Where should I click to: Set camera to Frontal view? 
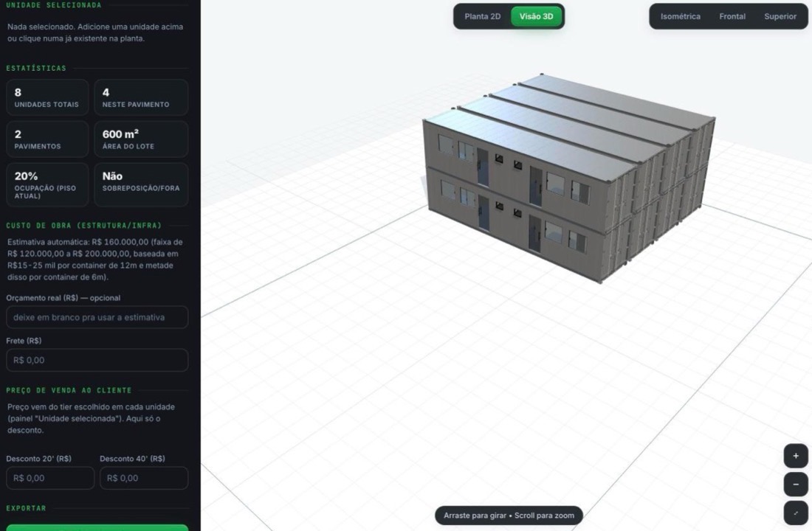(732, 16)
